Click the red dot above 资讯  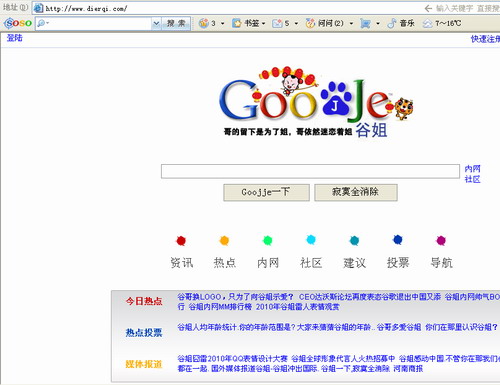[181, 240]
